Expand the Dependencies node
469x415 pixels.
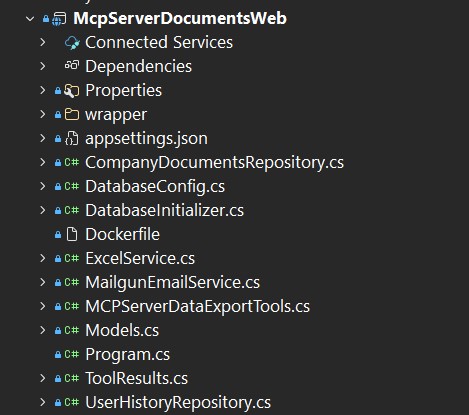click(x=43, y=66)
